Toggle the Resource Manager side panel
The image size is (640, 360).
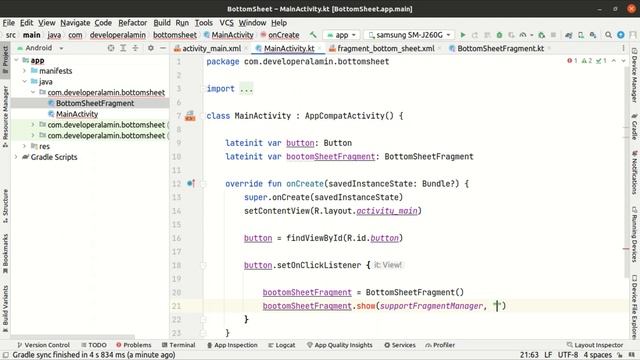pos(5,116)
